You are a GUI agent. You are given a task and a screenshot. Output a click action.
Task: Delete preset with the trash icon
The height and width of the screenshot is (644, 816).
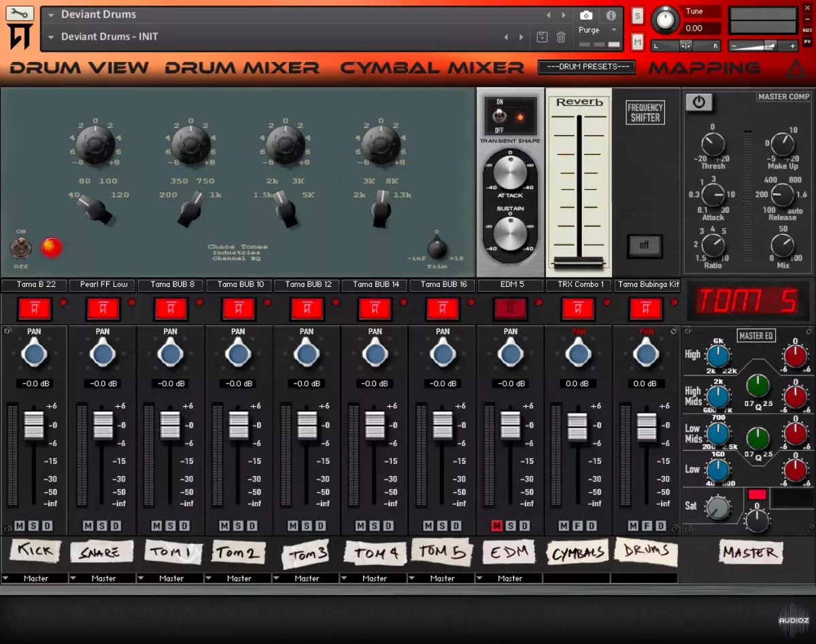click(561, 37)
